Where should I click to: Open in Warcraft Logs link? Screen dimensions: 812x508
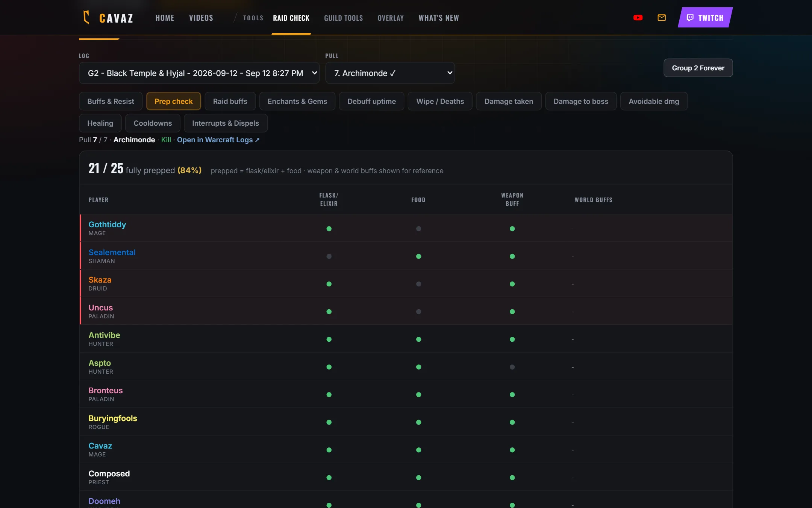tap(218, 140)
